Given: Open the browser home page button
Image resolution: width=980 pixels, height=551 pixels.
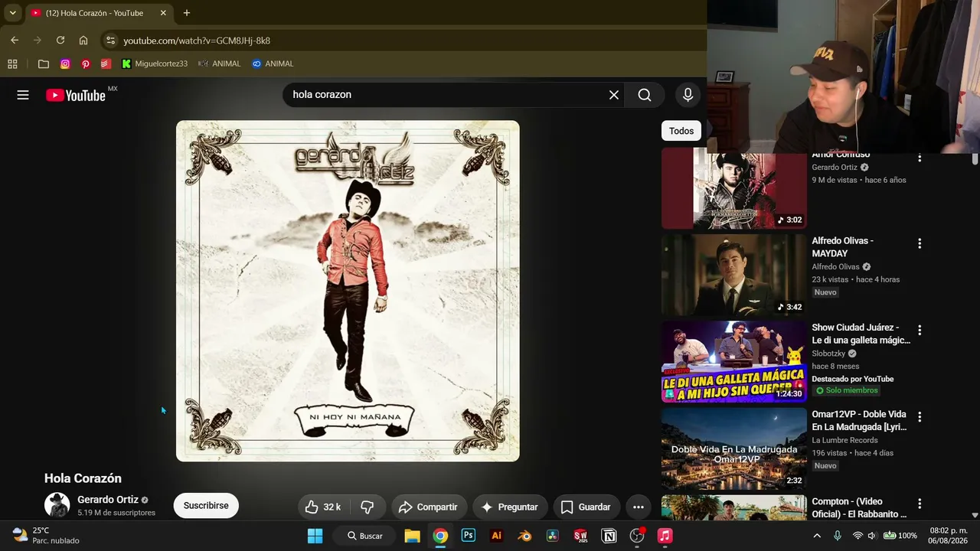Looking at the screenshot, I should 83,41.
